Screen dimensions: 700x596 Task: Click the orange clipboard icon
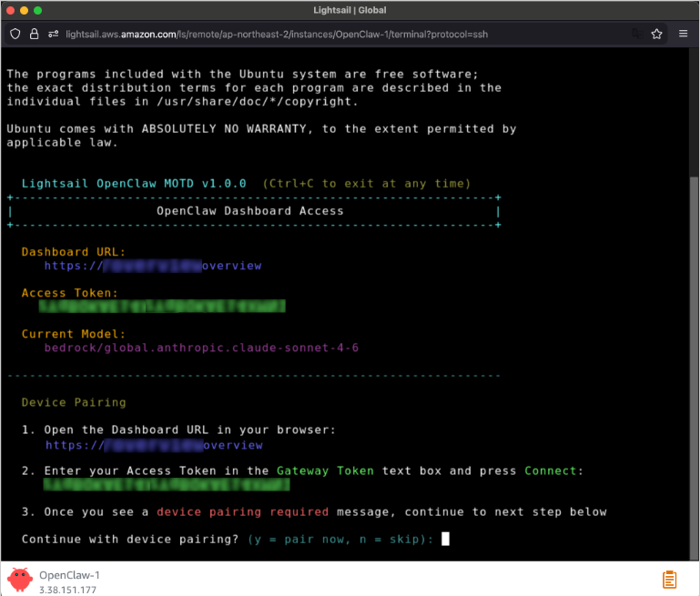pyautogui.click(x=669, y=580)
